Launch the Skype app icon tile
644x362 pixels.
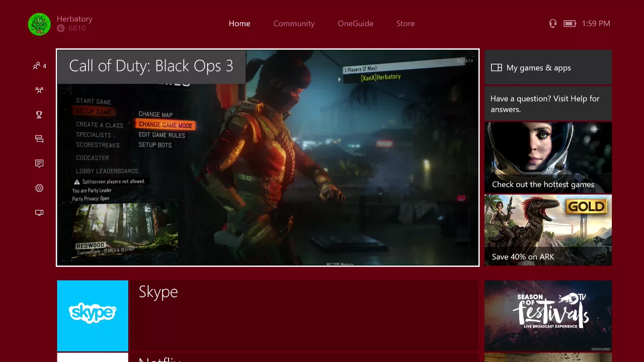pos(93,316)
